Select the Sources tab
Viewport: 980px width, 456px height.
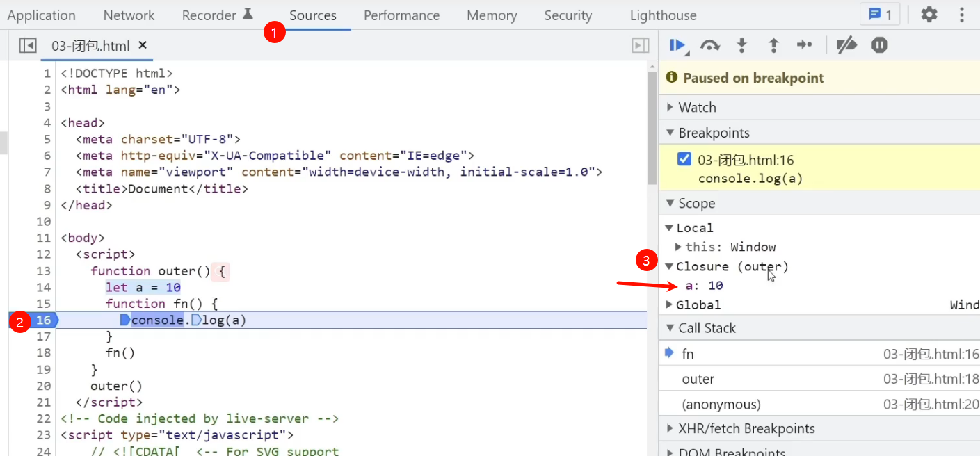click(x=313, y=15)
